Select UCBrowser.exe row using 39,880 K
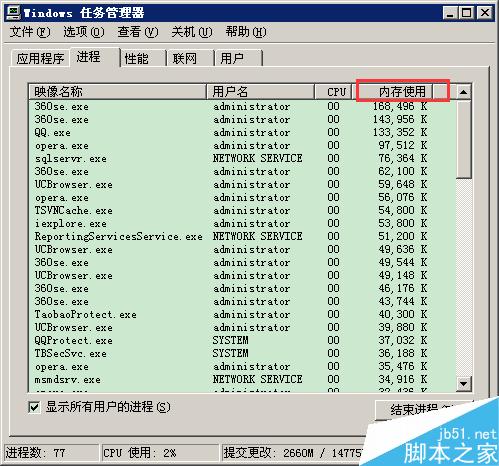499x466 pixels. tap(242, 327)
